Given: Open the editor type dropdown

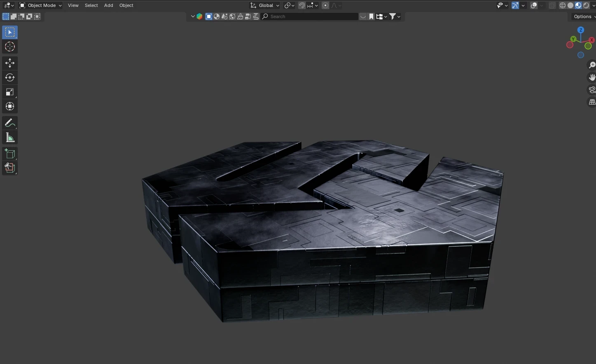Looking at the screenshot, I should pyautogui.click(x=9, y=5).
